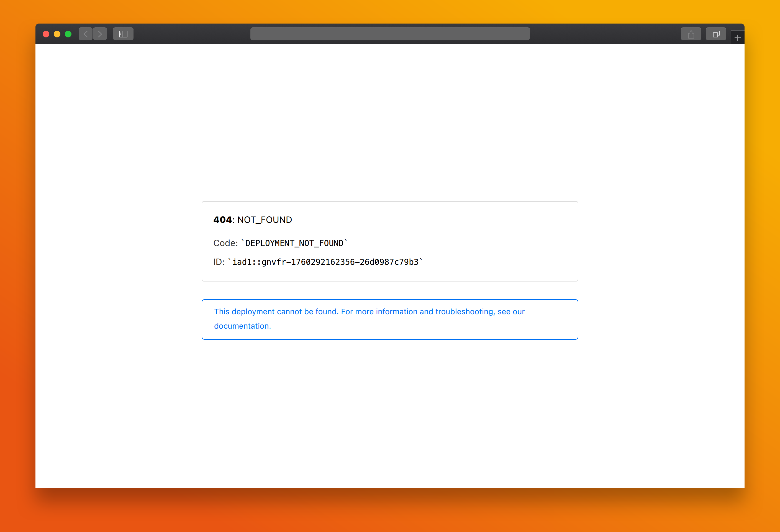Open a new tab with plus button
The width and height of the screenshot is (780, 532).
[737, 38]
